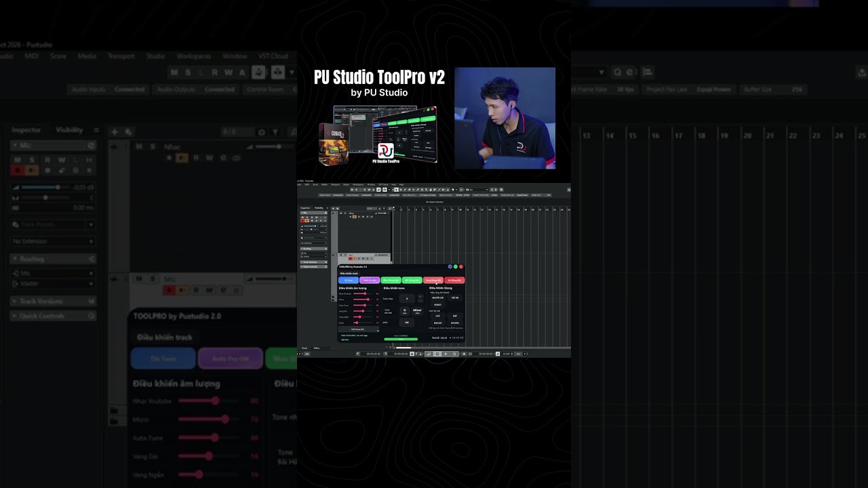Mute the Nhac track
The image size is (868, 488).
click(342, 213)
